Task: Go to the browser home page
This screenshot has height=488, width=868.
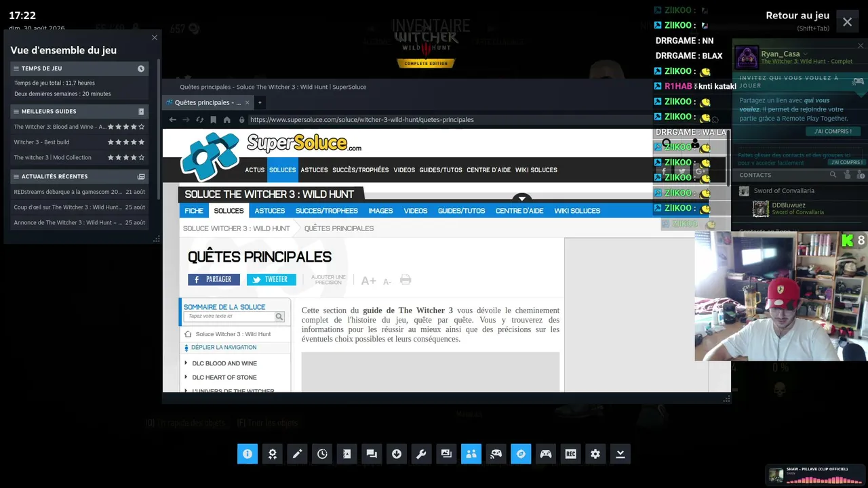Action: (x=226, y=120)
